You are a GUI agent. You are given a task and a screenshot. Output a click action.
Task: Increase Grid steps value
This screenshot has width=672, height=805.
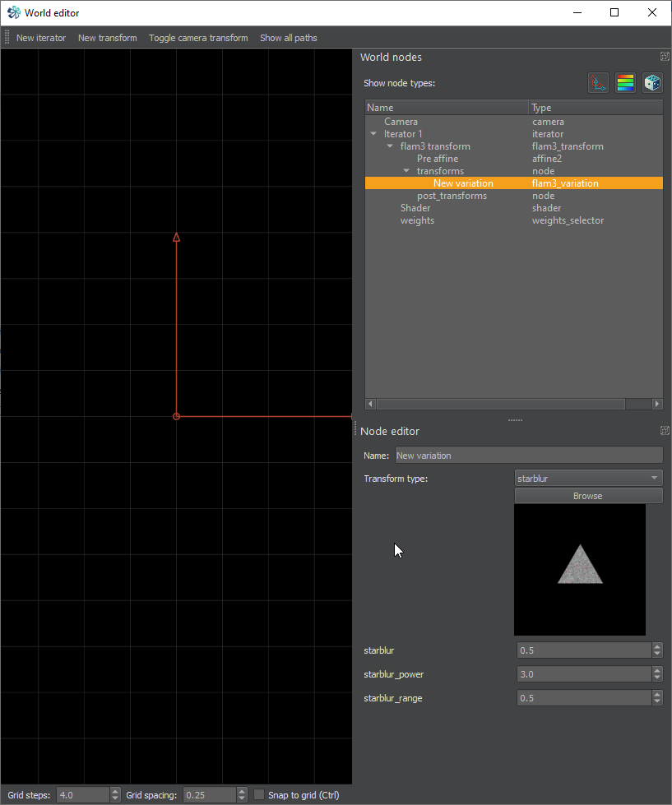click(x=115, y=791)
